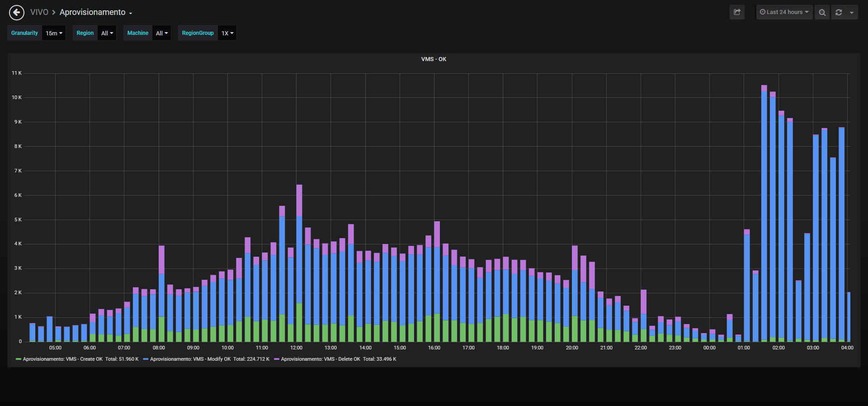
Task: Click the 'Total: 33.496 K' legend value
Action: click(380, 359)
